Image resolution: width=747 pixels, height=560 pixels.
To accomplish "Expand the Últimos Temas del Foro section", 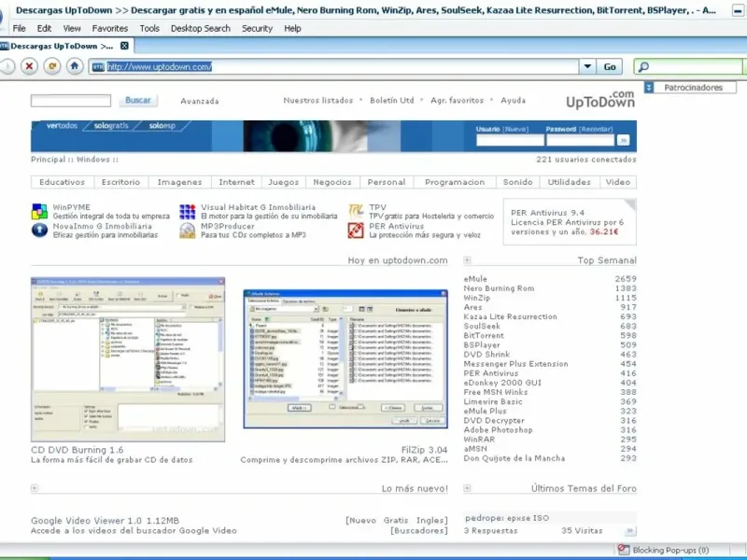I will (x=468, y=488).
